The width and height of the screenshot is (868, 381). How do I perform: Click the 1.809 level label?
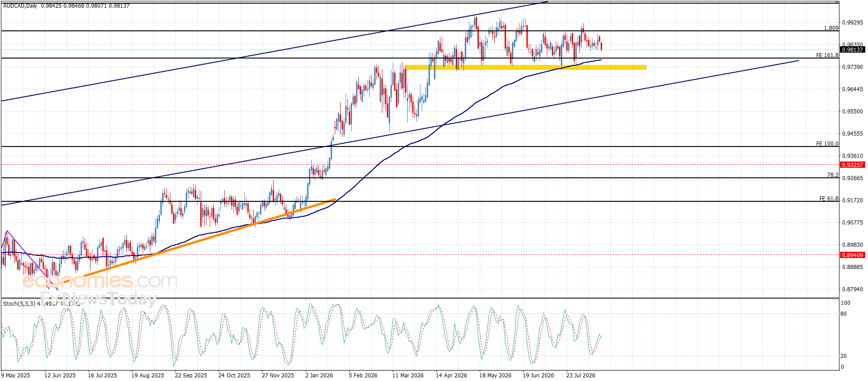[x=831, y=28]
